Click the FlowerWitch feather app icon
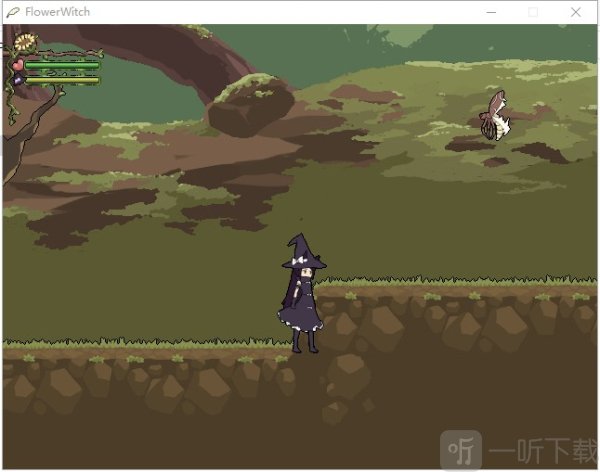The image size is (600, 472). coord(12,12)
